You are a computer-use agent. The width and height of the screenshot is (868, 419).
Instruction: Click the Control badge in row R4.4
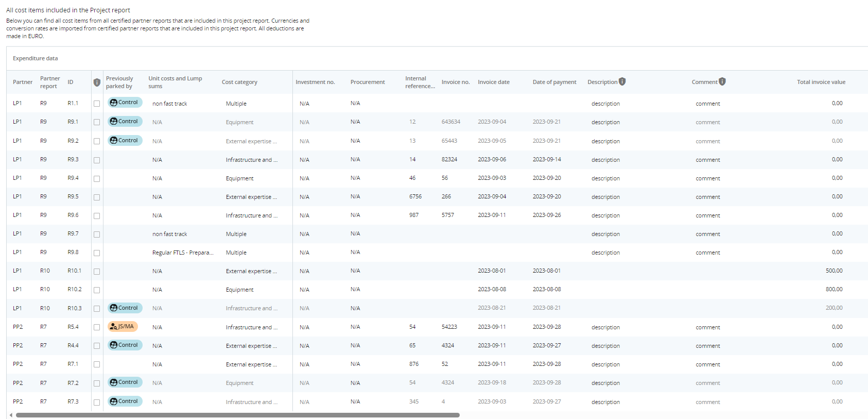pyautogui.click(x=125, y=345)
